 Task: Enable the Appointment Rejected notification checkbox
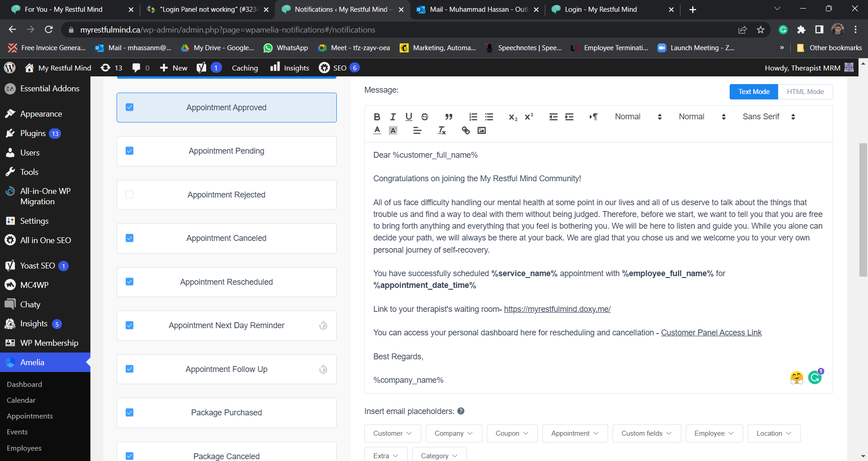click(130, 195)
